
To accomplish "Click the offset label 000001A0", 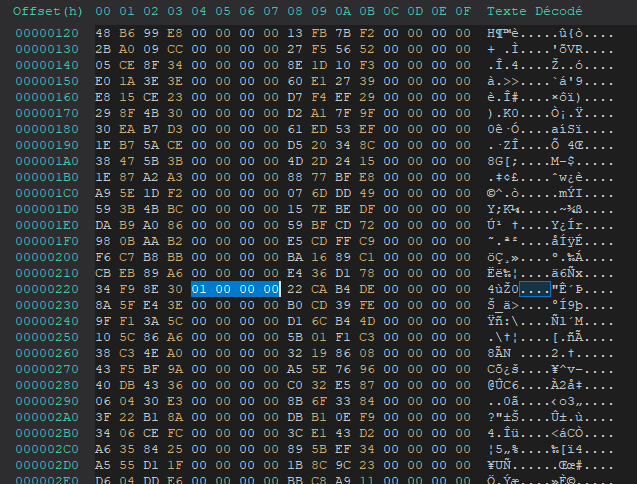I will [x=47, y=161].
